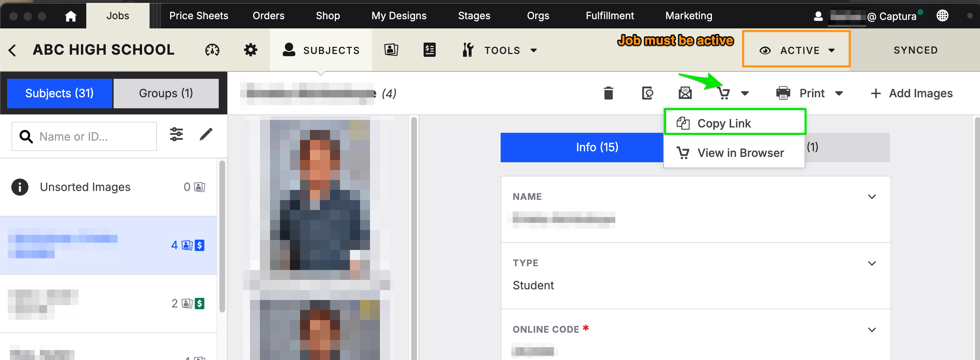Click the ABC HIGH SCHOOL title
Screen dimensions: 980x360
(x=103, y=50)
